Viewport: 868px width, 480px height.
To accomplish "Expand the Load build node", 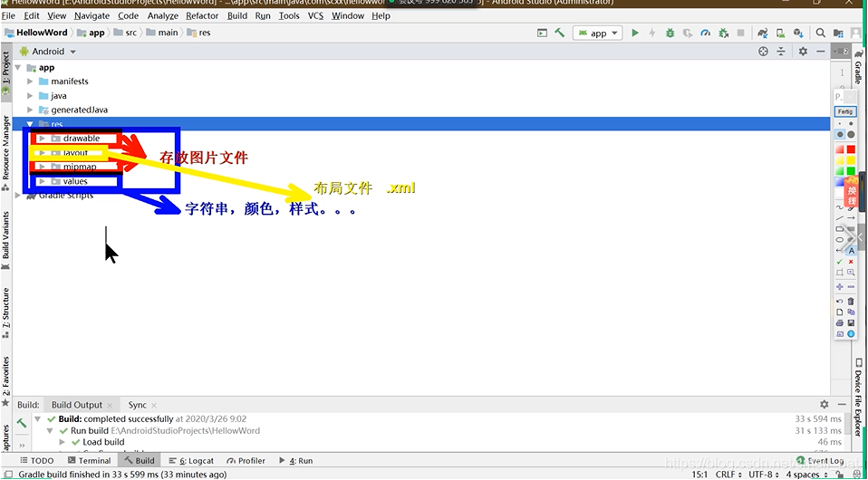I will (62, 442).
